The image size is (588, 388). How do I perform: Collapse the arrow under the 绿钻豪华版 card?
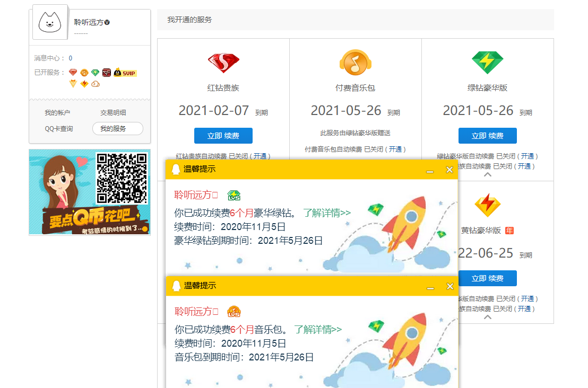coord(488,174)
